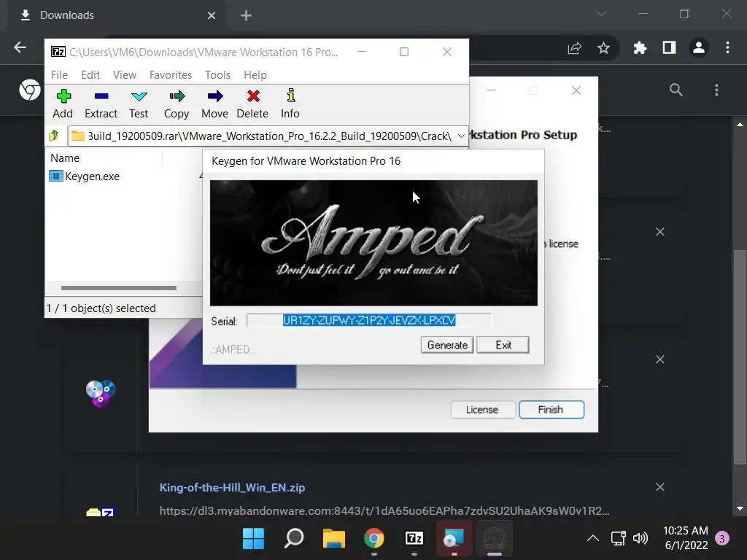Click the Serial text field
The height and width of the screenshot is (560, 747).
pos(368,321)
